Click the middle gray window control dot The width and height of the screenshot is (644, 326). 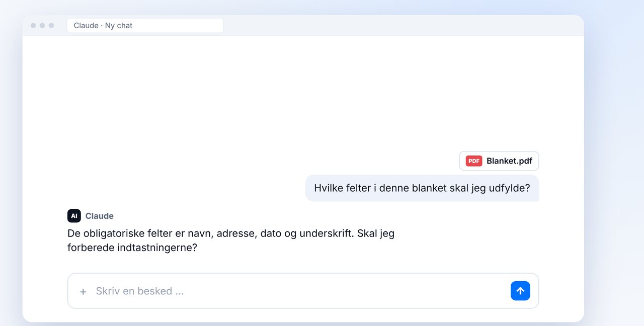coord(42,26)
